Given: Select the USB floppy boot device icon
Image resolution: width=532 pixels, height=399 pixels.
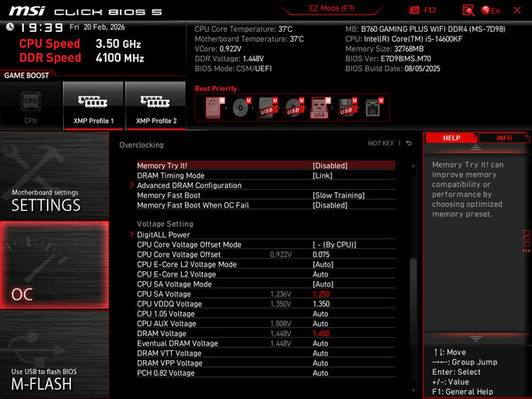Looking at the screenshot, I should (347, 107).
